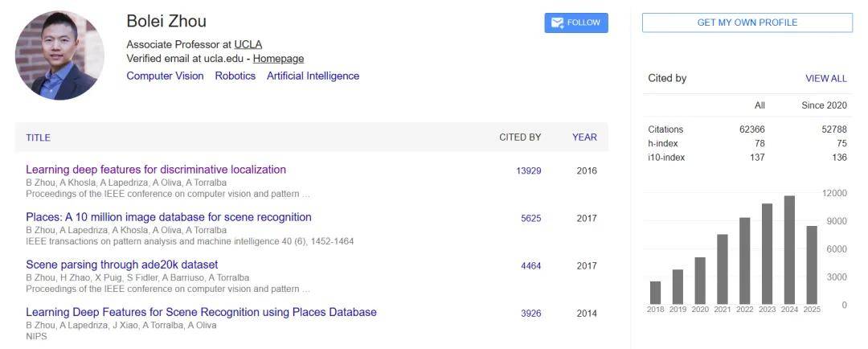Screen dimensions: 868x349
Task: Click the 2024 citations bar
Action: click(x=789, y=250)
